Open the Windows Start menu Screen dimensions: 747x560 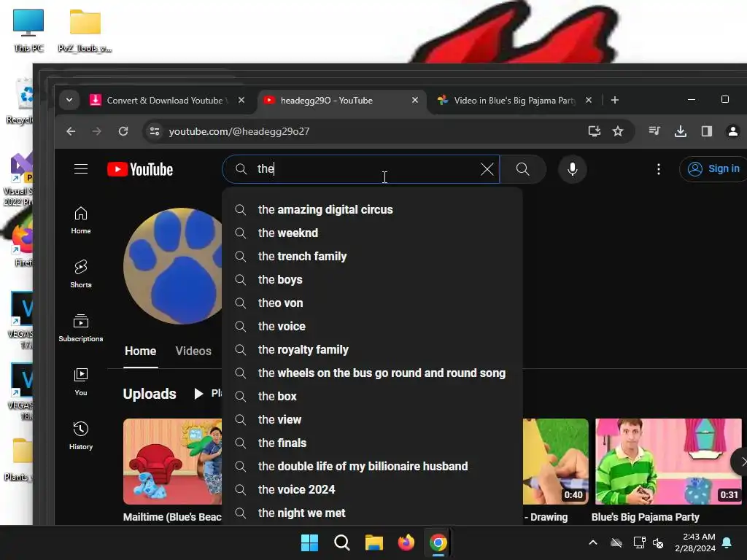(309, 542)
